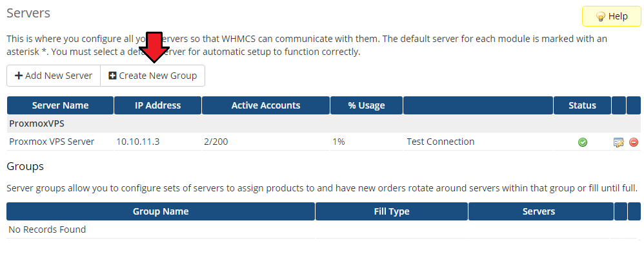Click the Groups section heading
The height and width of the screenshot is (256, 644).
click(25, 167)
